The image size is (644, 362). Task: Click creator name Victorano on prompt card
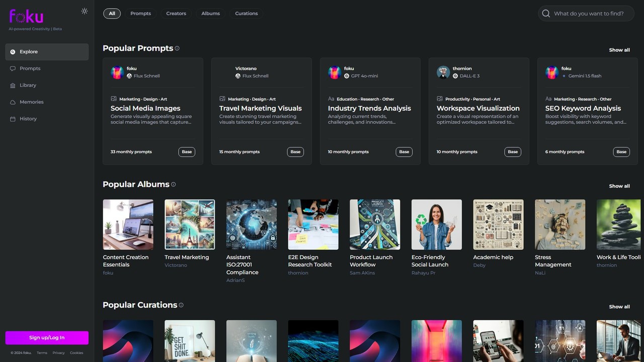[246, 68]
